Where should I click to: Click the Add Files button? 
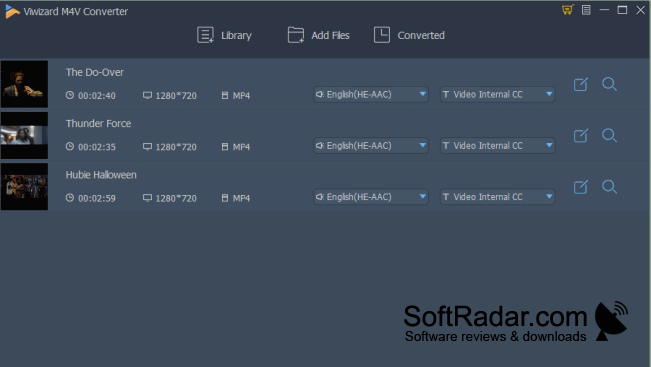coord(318,35)
